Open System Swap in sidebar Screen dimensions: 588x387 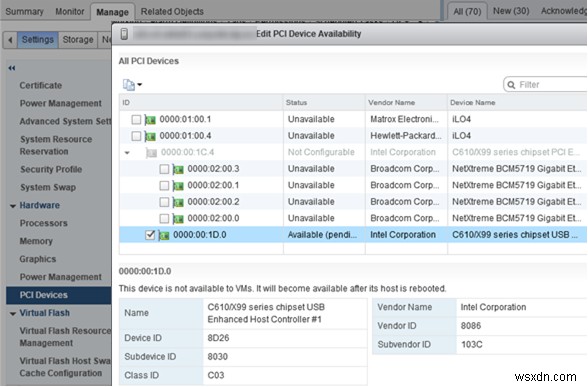tap(48, 188)
